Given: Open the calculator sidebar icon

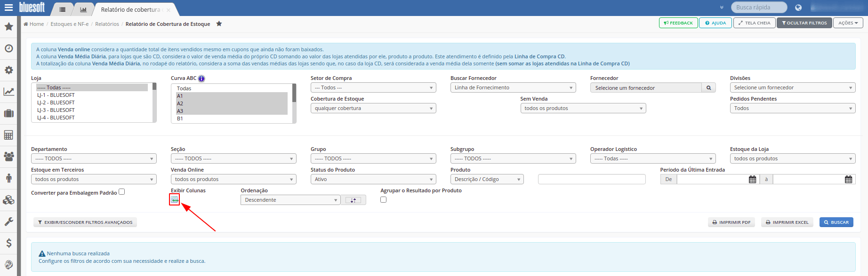Looking at the screenshot, I should click(x=8, y=135).
